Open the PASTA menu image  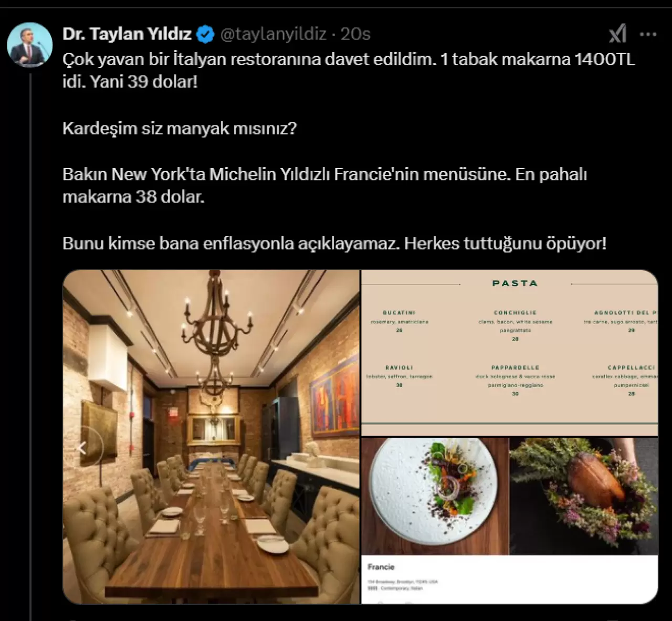coord(509,352)
